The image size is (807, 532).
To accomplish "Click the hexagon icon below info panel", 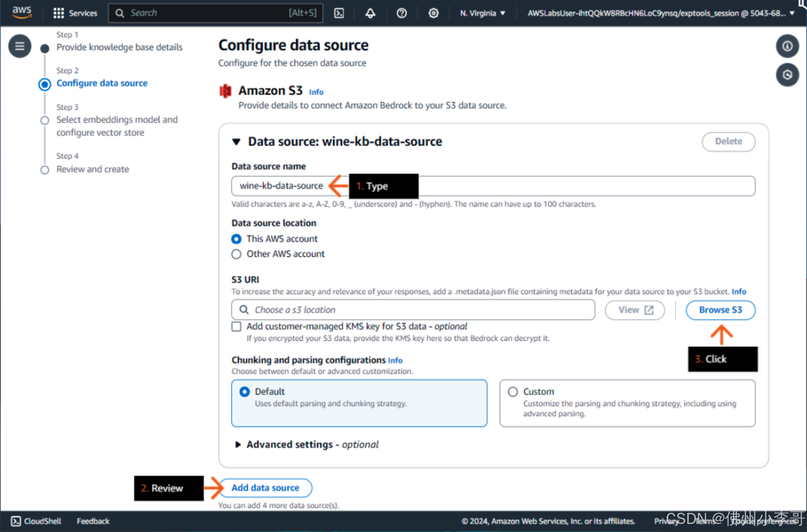I will coord(787,75).
